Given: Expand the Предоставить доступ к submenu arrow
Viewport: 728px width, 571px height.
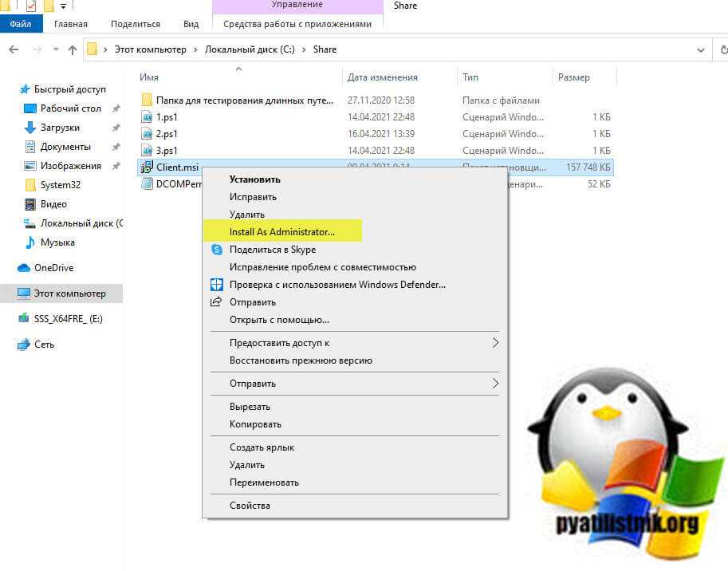Looking at the screenshot, I should click(495, 343).
